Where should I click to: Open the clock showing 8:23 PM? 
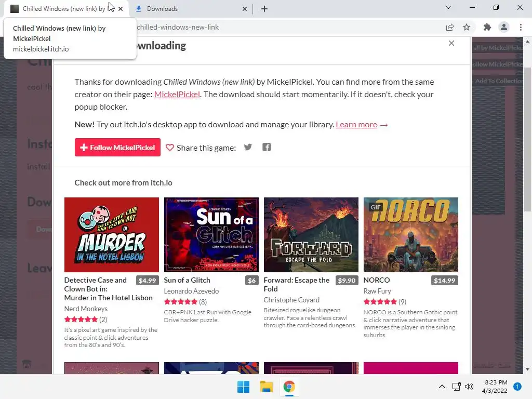495,387
